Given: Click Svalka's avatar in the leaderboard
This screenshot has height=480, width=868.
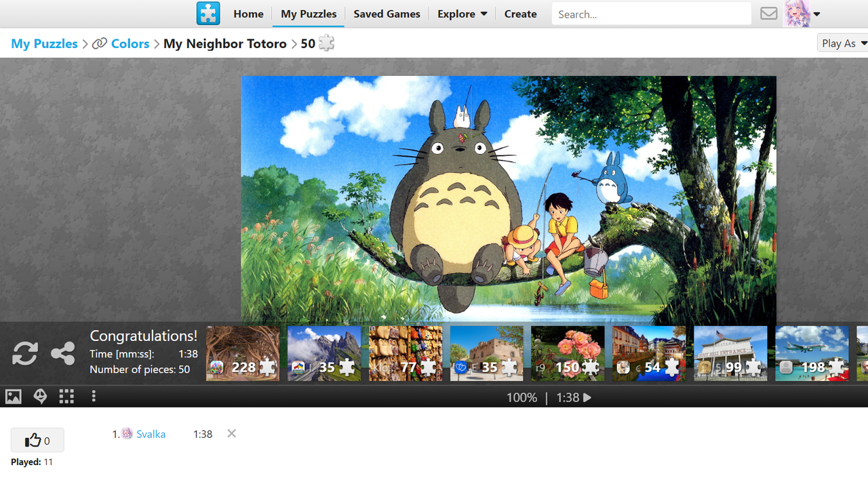Looking at the screenshot, I should [x=127, y=434].
